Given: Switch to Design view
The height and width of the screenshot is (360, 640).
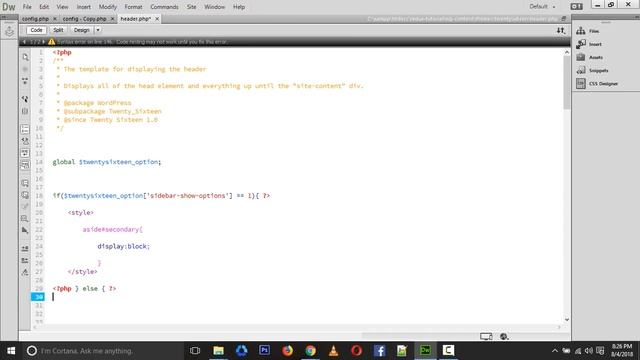Looking at the screenshot, I should (81, 30).
